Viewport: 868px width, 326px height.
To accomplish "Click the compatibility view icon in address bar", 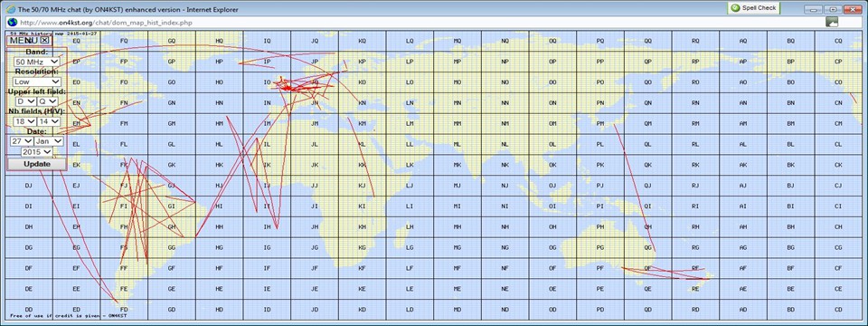I will click(x=832, y=22).
